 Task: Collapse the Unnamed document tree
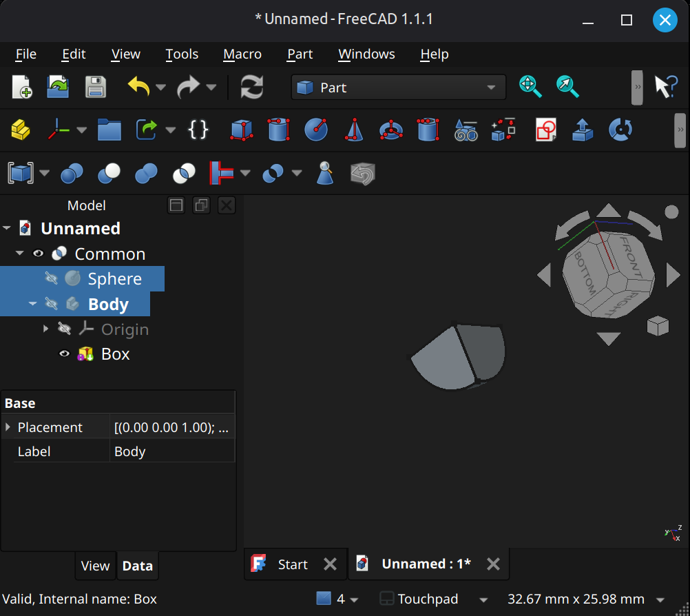pos(7,228)
